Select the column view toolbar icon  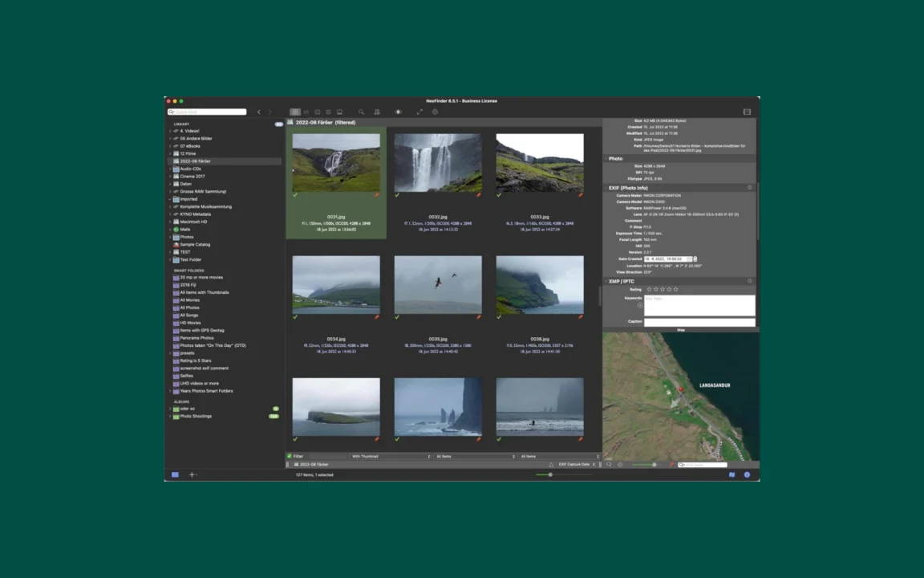point(318,112)
